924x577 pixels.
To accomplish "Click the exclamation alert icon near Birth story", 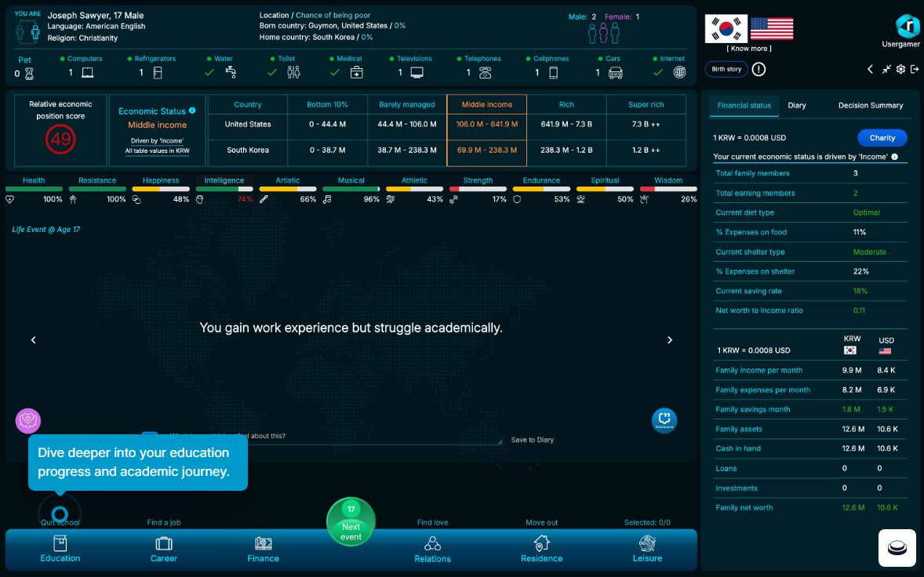I will click(758, 69).
